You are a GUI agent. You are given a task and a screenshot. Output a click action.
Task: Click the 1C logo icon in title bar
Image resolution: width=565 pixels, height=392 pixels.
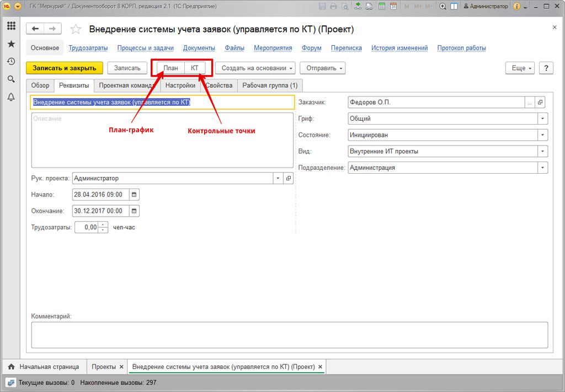click(x=7, y=7)
